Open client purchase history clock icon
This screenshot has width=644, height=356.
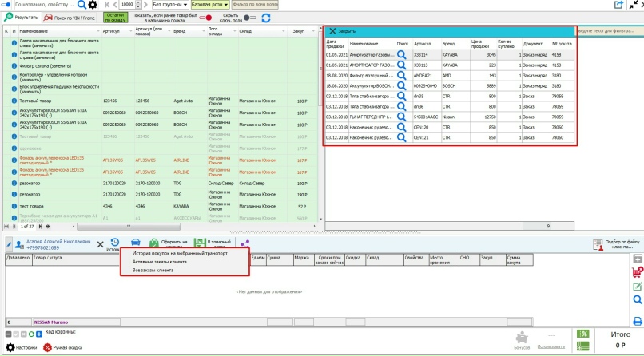[114, 243]
